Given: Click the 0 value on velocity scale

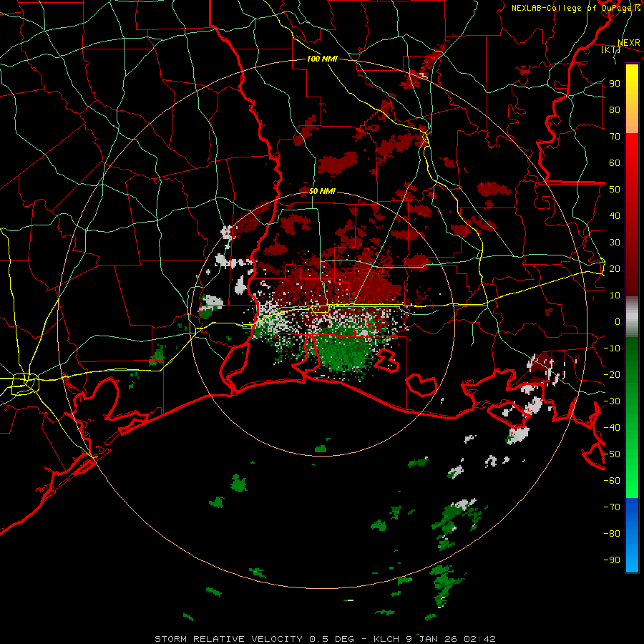Looking at the screenshot, I should (x=618, y=321).
